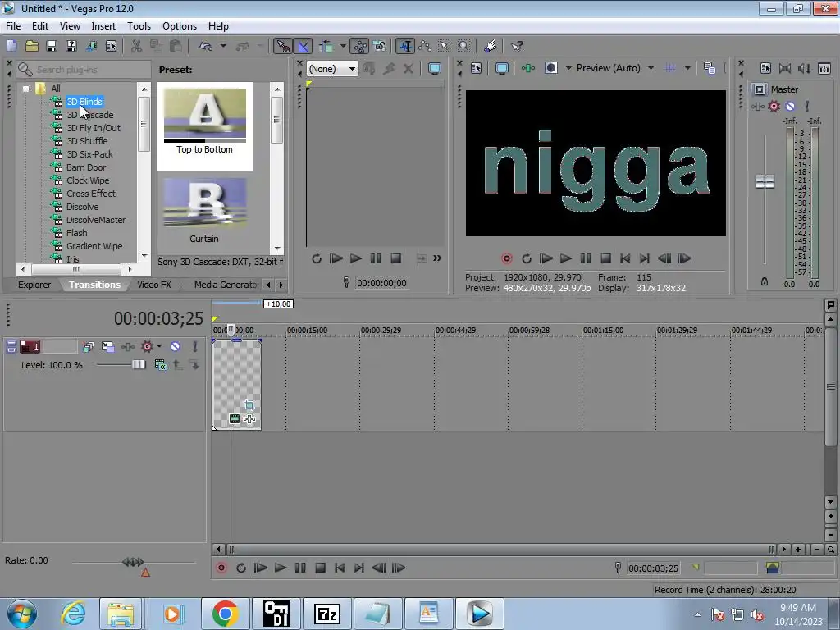Open Overlays grid dropdown arrow
Viewport: 840px width, 630px height.
[687, 68]
